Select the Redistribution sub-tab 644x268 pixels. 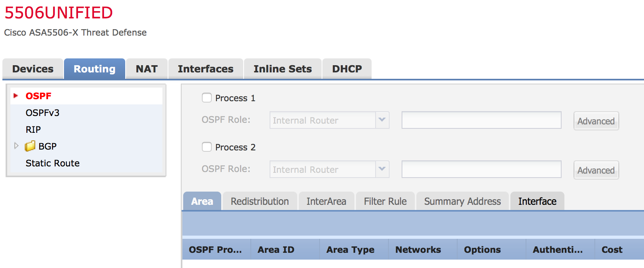pos(260,201)
